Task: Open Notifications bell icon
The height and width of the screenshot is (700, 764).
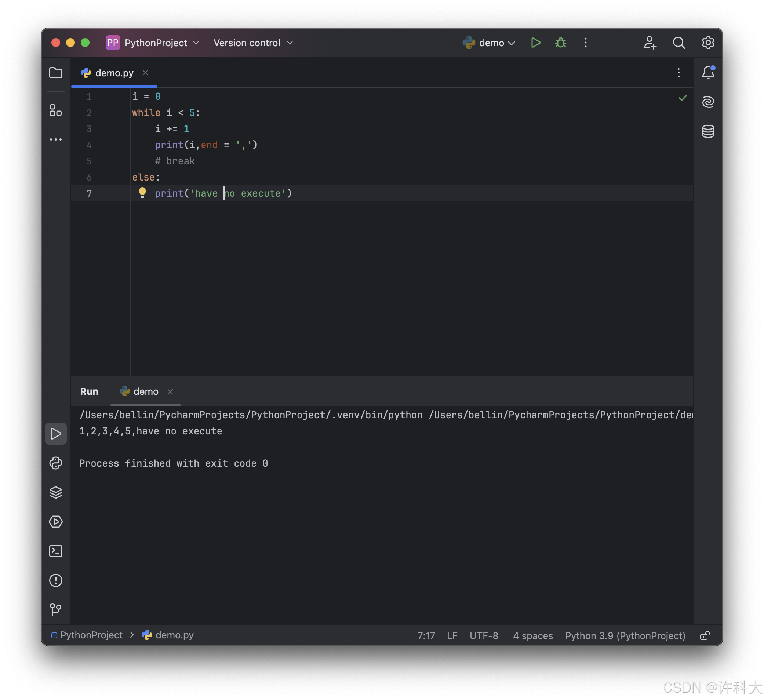Action: [708, 72]
